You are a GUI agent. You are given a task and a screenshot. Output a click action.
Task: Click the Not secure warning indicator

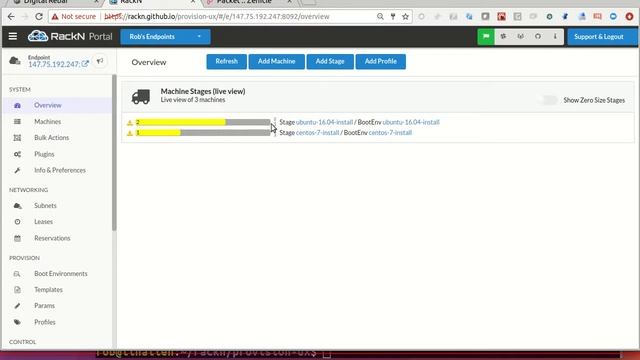74,17
